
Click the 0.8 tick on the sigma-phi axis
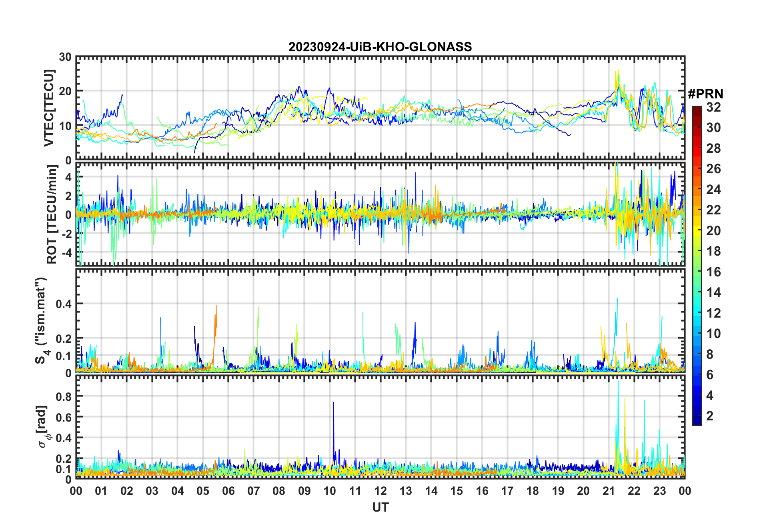(x=63, y=396)
